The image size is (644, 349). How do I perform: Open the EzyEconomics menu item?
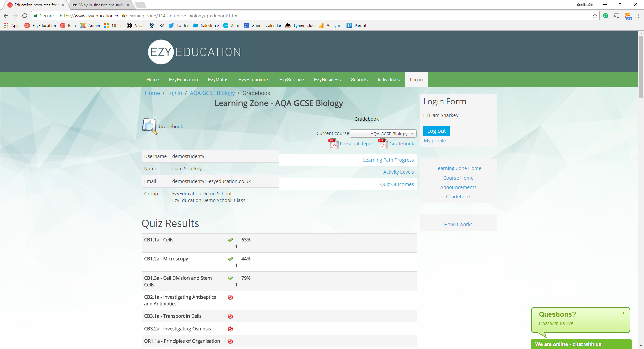click(254, 80)
